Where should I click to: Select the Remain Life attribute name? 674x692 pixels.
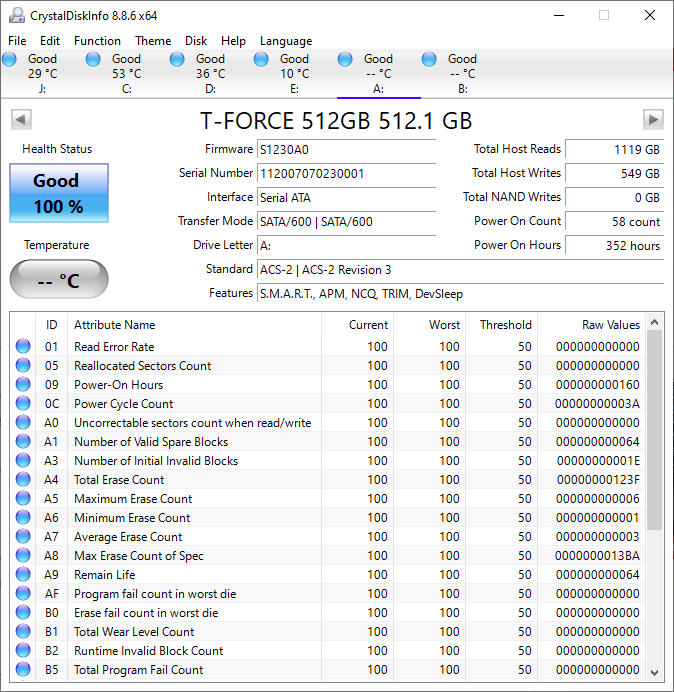pyautogui.click(x=105, y=575)
